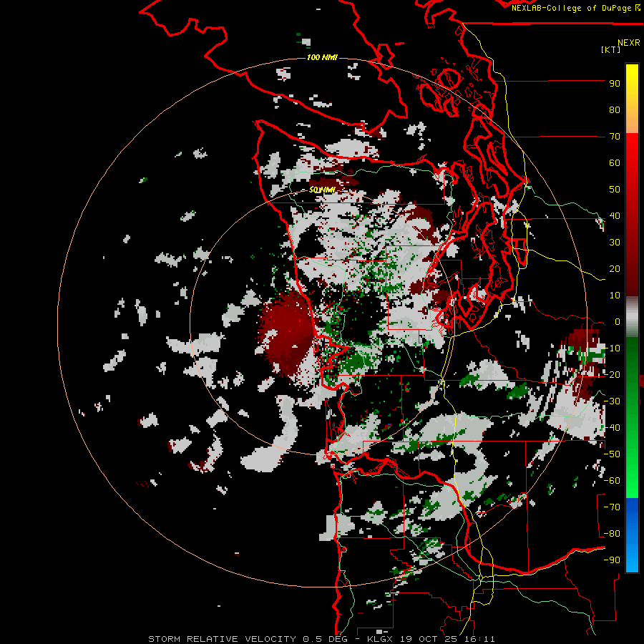Click the 0 value on velocity legend
The image size is (644, 644).
click(x=618, y=322)
